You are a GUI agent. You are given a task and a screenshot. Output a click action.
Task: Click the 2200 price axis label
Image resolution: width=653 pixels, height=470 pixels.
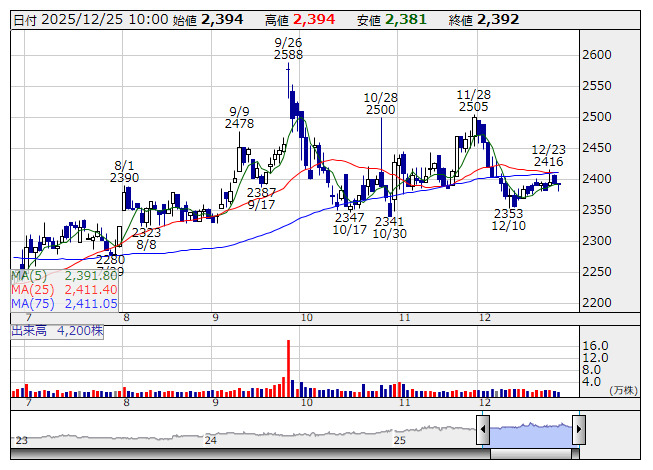point(597,303)
